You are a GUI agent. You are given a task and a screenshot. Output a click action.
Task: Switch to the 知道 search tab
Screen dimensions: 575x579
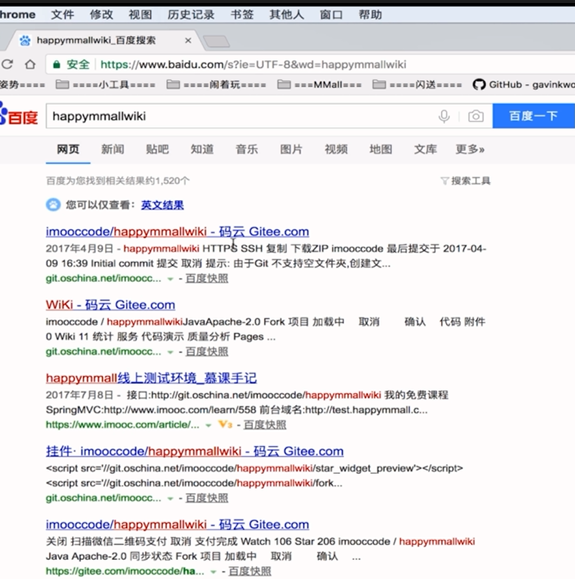(x=202, y=149)
